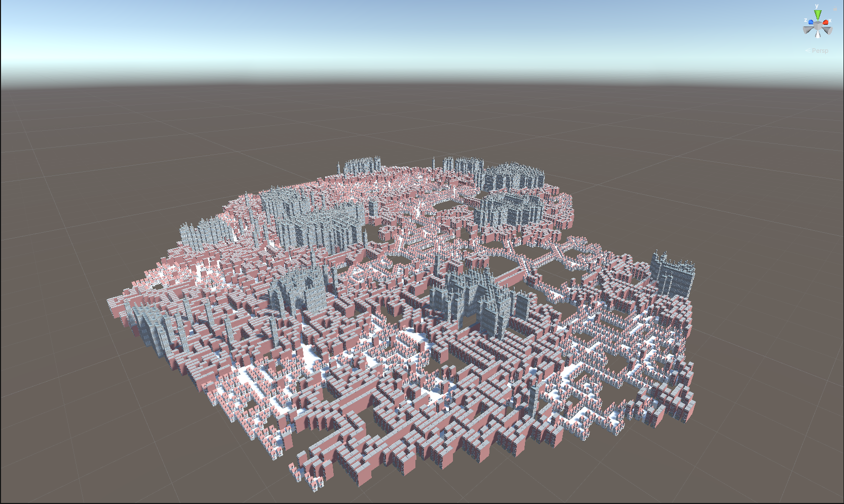Click the 'x' axis label on the gizmo
Screen dimensions: 844x504
click(x=830, y=20)
